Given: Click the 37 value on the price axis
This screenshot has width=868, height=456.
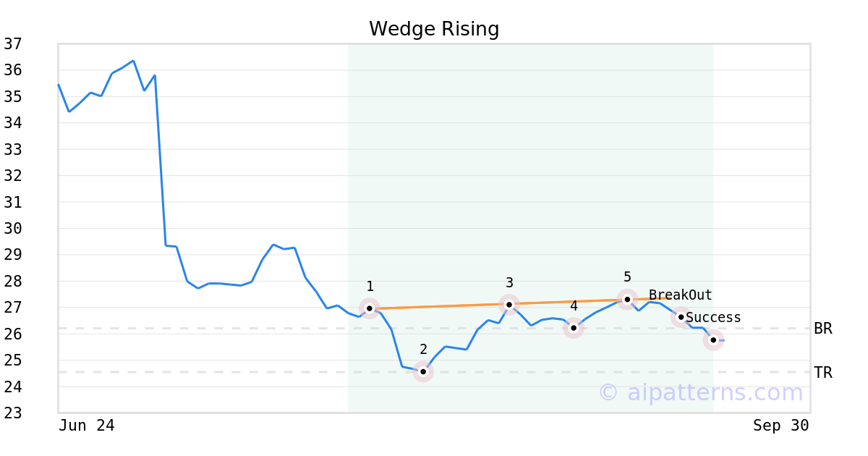Looking at the screenshot, I should [12, 44].
